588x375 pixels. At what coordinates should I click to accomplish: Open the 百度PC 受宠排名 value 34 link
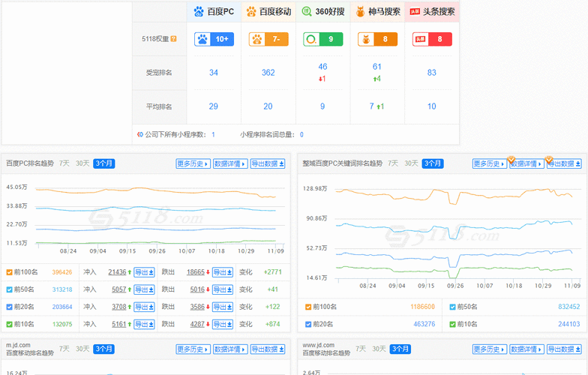click(x=214, y=73)
